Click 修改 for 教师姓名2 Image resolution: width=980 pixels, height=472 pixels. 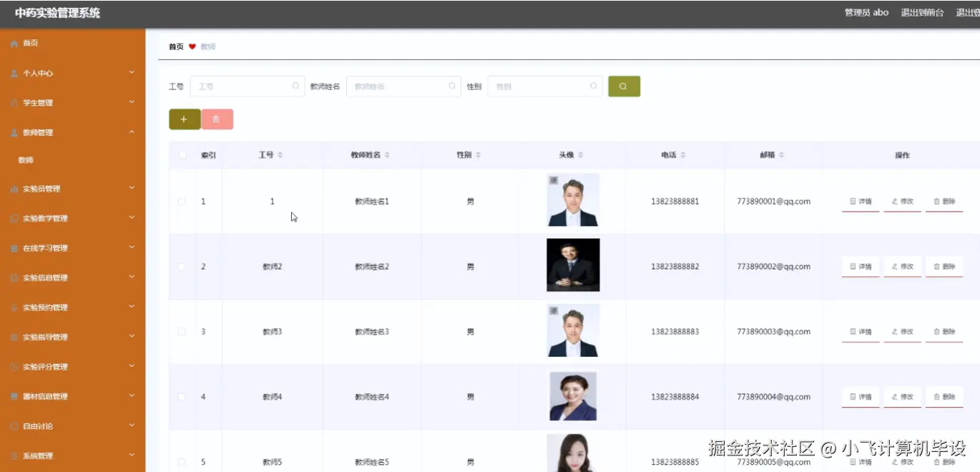[903, 267]
